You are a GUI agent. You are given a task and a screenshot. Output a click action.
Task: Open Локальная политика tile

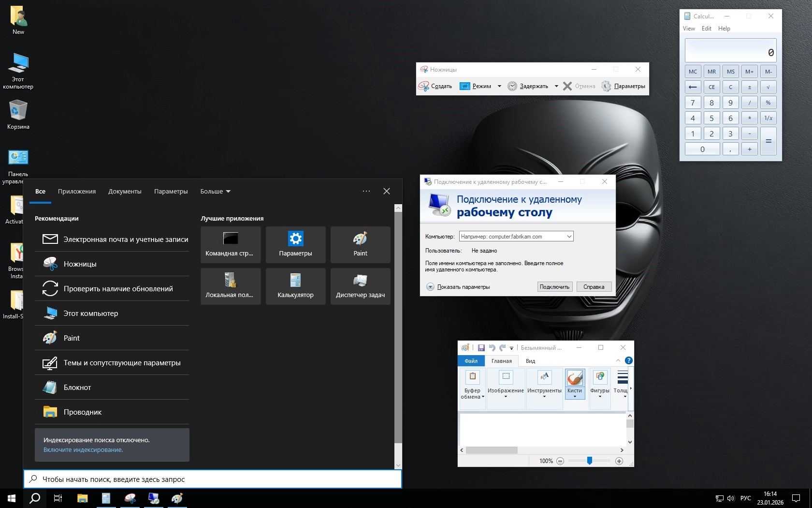coord(231,286)
